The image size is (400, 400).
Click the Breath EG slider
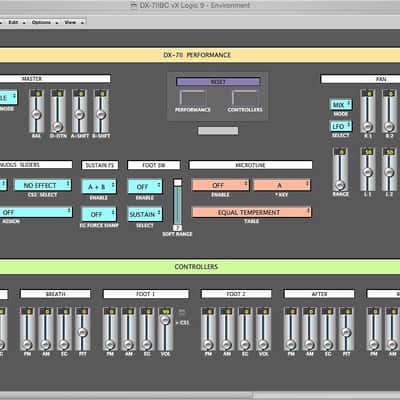64,329
